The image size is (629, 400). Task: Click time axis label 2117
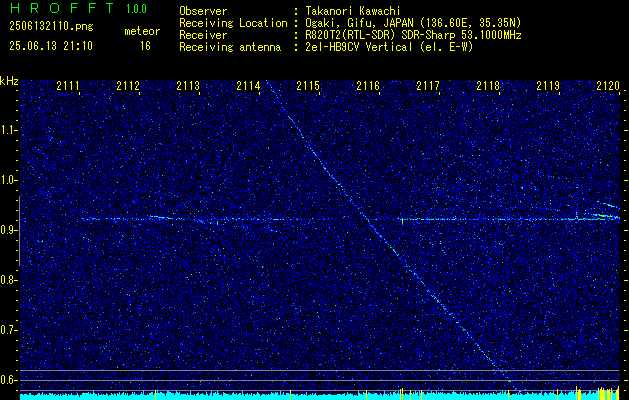[428, 85]
